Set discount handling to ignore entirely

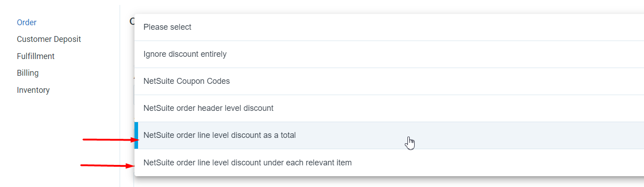(389, 55)
